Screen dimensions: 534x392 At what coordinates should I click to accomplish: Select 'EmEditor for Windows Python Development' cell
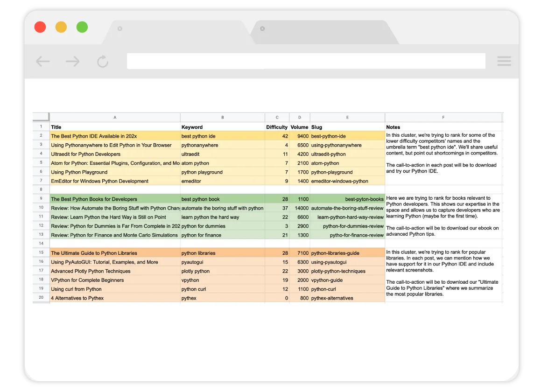point(115,181)
